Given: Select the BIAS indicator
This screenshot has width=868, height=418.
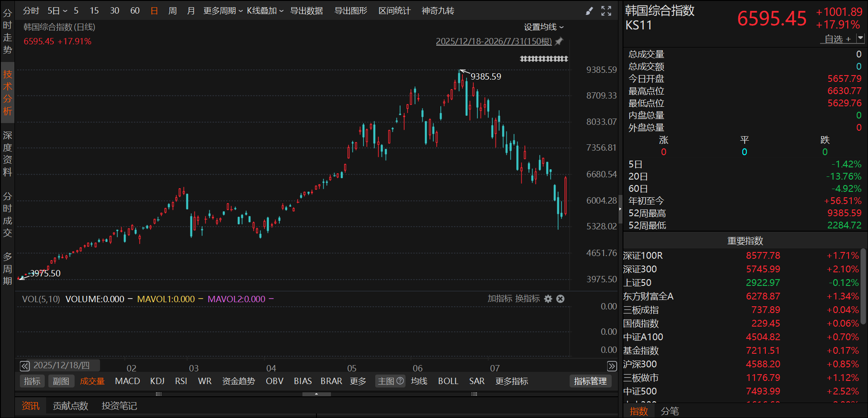Looking at the screenshot, I should pos(302,381).
